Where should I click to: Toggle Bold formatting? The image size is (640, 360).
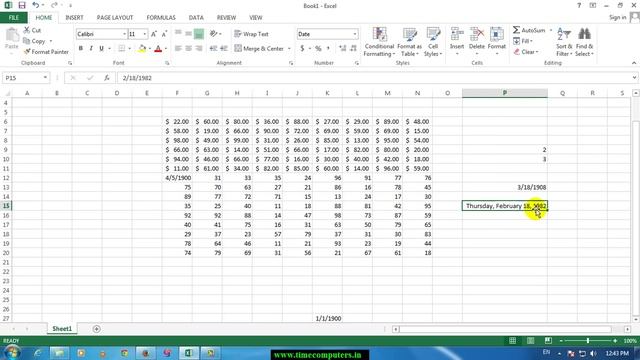point(81,49)
